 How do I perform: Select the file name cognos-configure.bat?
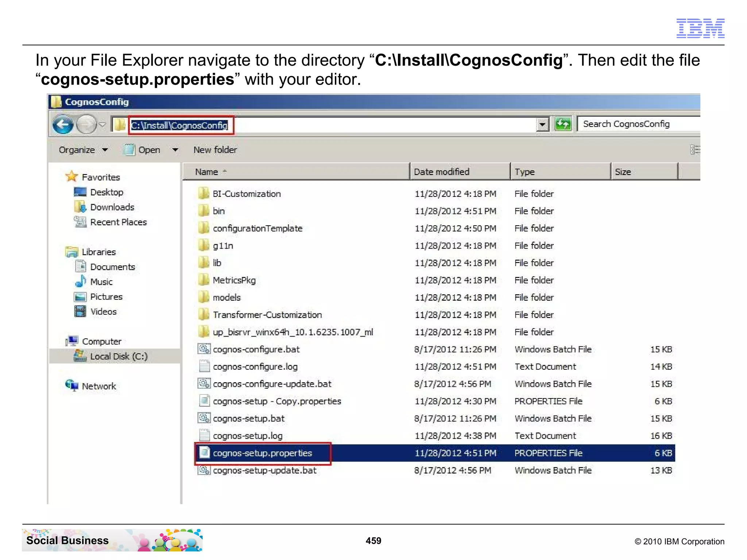256,349
